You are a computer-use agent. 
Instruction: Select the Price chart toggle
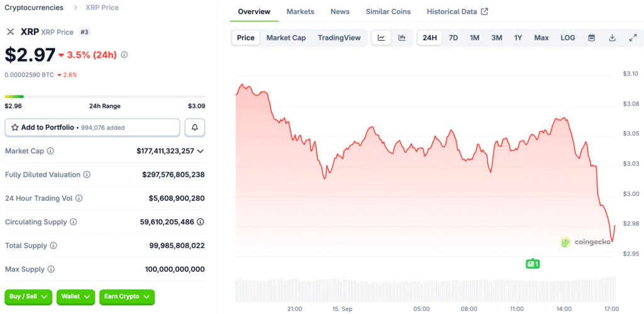(x=246, y=38)
